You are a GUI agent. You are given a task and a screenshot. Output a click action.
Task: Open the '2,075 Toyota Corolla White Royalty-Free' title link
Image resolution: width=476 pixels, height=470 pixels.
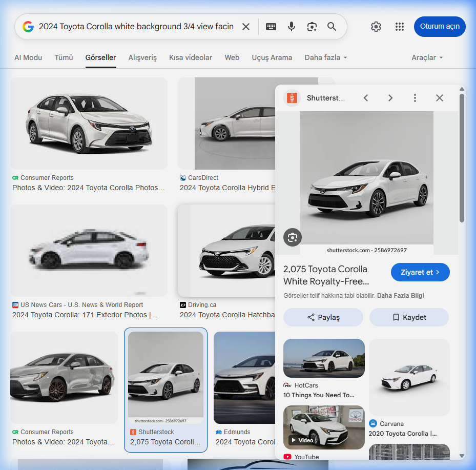[326, 275]
